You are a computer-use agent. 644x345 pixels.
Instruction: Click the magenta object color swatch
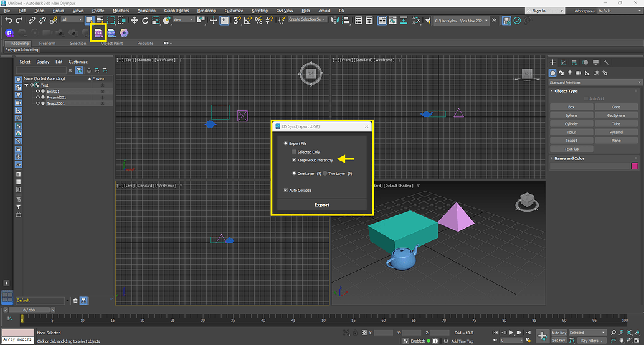[635, 166]
